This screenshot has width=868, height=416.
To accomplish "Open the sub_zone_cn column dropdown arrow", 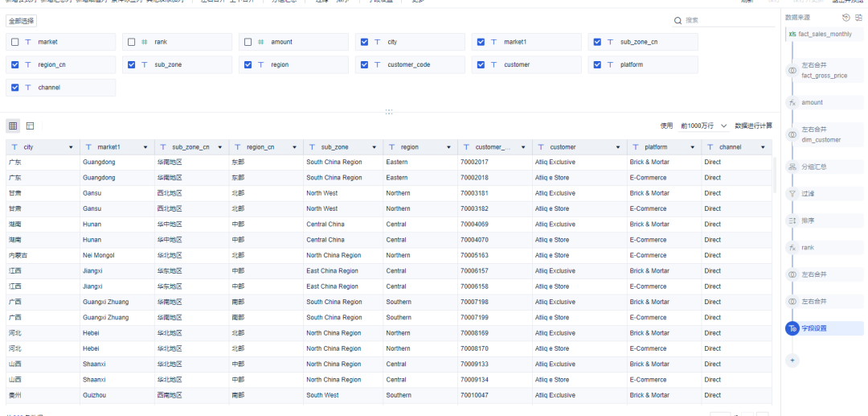I will click(x=219, y=148).
